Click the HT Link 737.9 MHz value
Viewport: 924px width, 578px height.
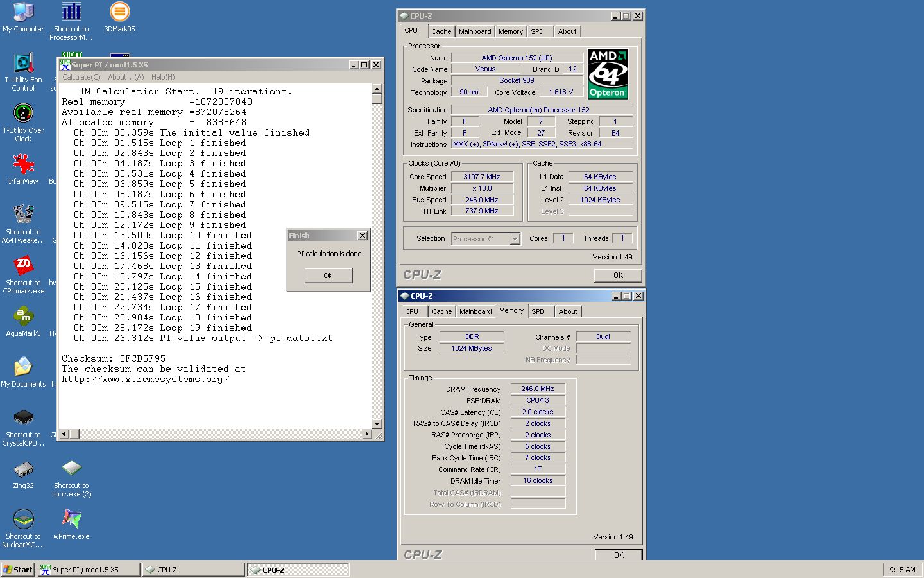[x=482, y=211]
